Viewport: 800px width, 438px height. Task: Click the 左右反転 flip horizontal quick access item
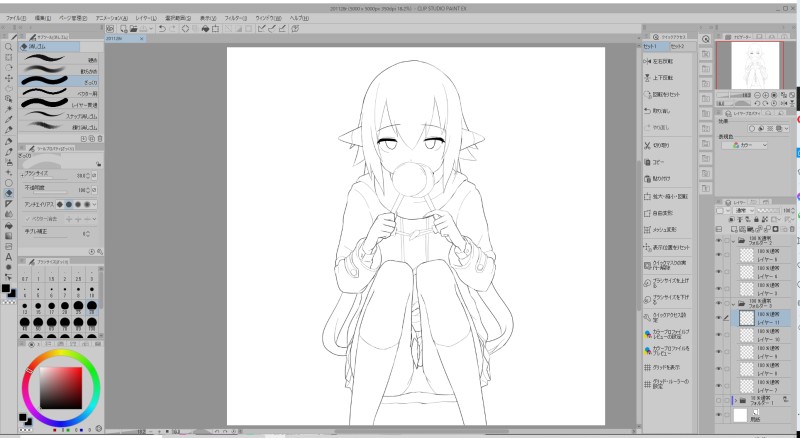click(x=666, y=61)
